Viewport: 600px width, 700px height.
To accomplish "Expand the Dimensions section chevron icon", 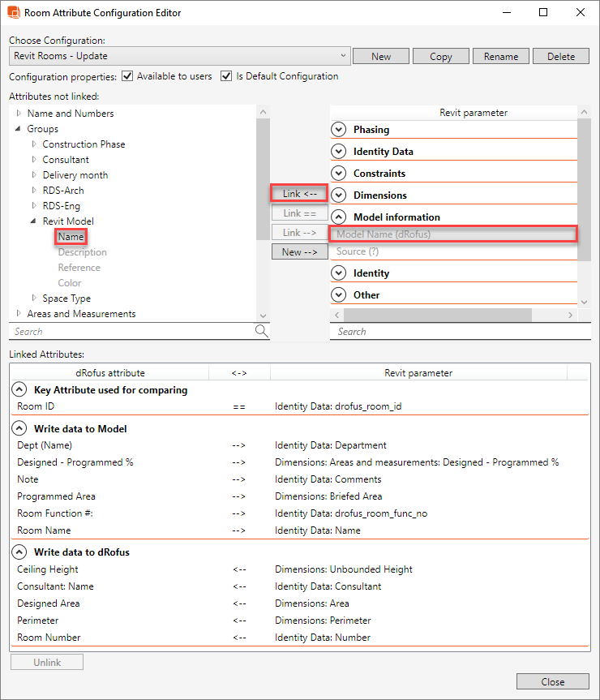I will tap(339, 195).
